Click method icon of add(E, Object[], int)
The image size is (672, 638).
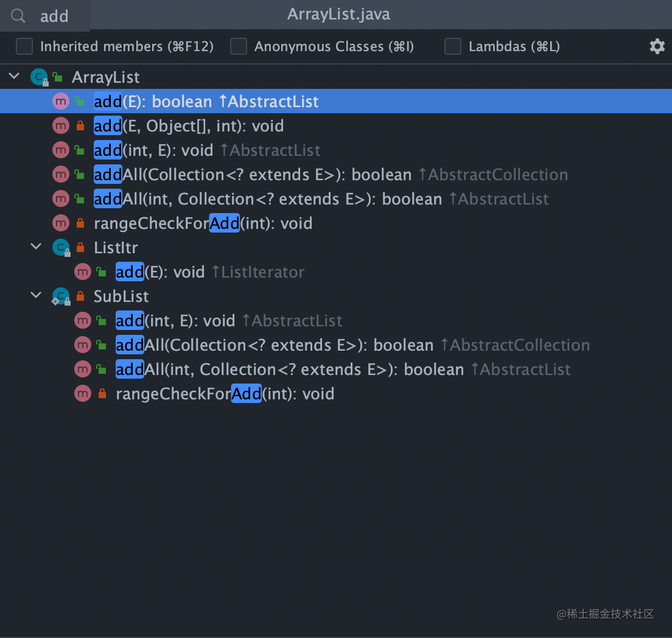click(x=61, y=126)
